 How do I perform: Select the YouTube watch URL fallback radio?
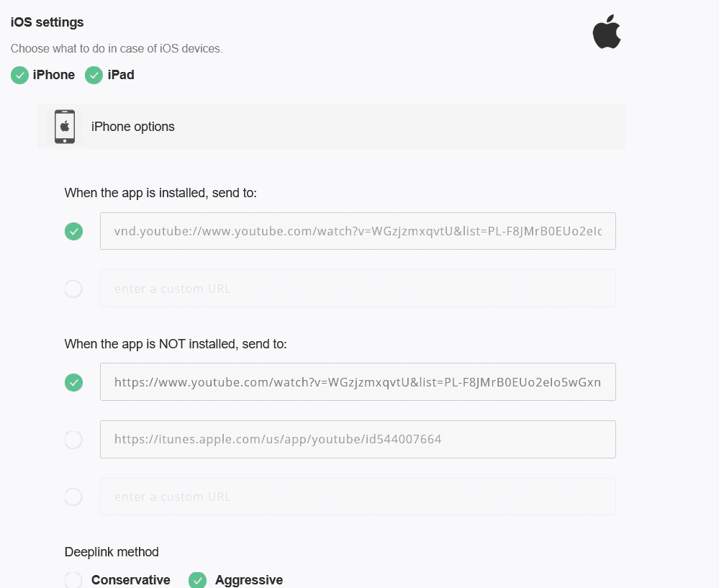[x=73, y=382]
